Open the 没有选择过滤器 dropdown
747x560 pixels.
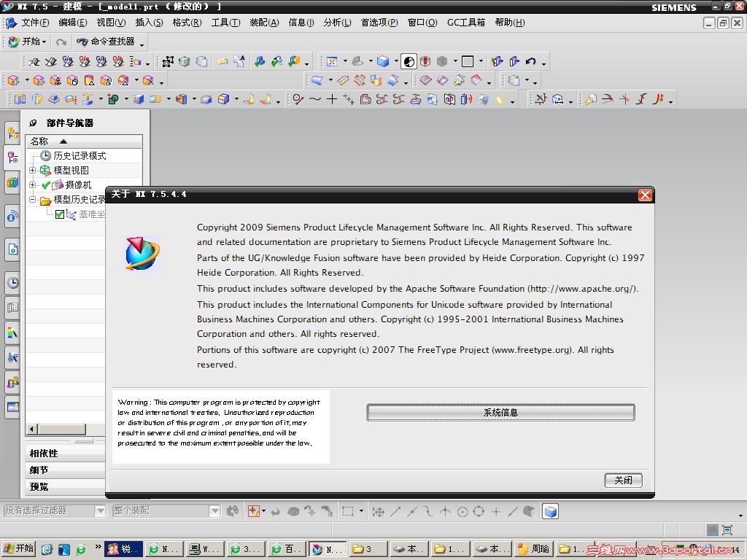[99, 511]
